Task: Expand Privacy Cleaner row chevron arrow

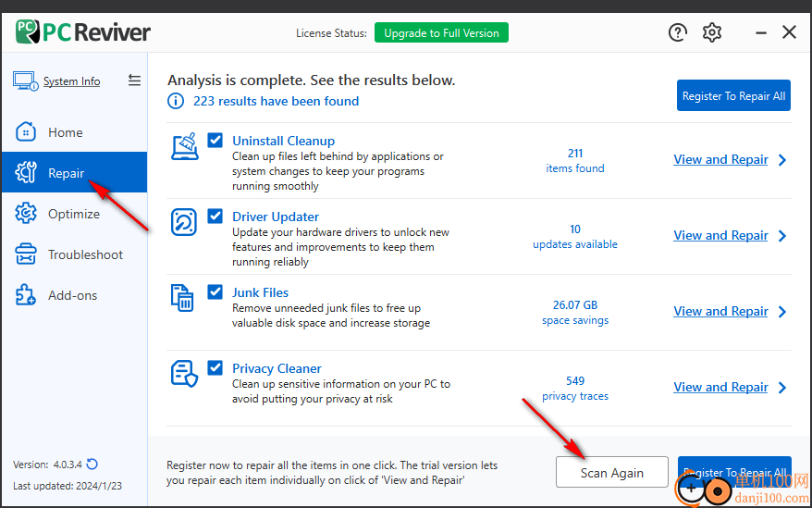Action: tap(782, 388)
